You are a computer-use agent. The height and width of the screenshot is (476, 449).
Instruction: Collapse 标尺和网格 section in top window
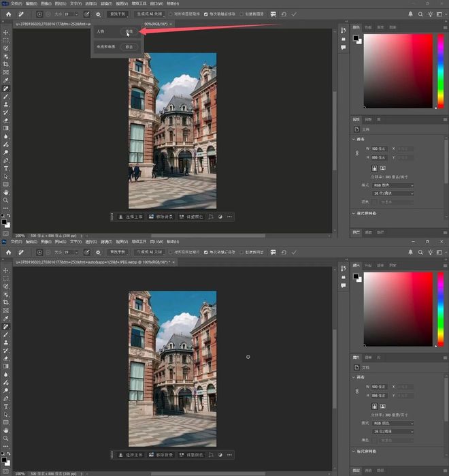[x=354, y=213]
